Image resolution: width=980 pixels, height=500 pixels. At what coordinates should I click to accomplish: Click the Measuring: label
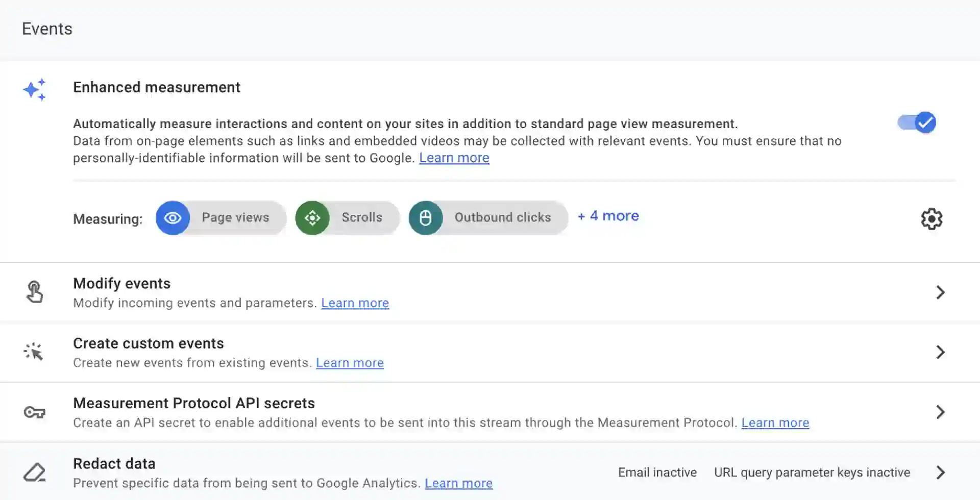pyautogui.click(x=108, y=219)
